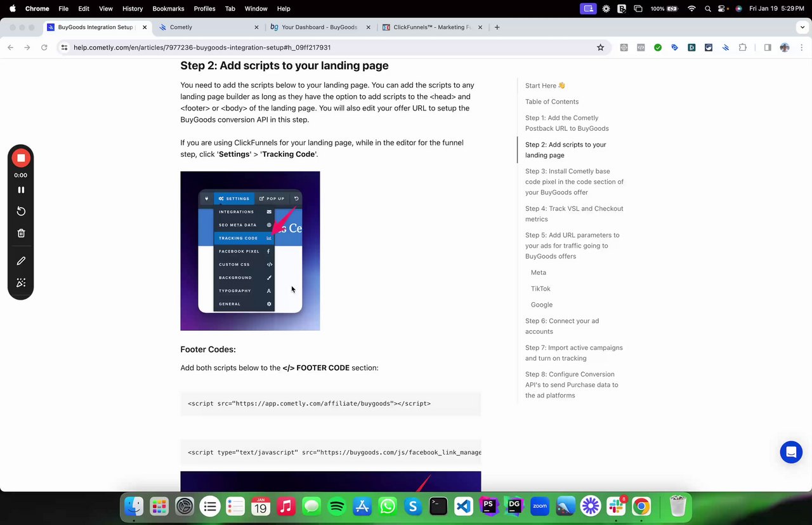
Task: Jump to Step 3 Install Cometly base code
Action: coord(574,182)
